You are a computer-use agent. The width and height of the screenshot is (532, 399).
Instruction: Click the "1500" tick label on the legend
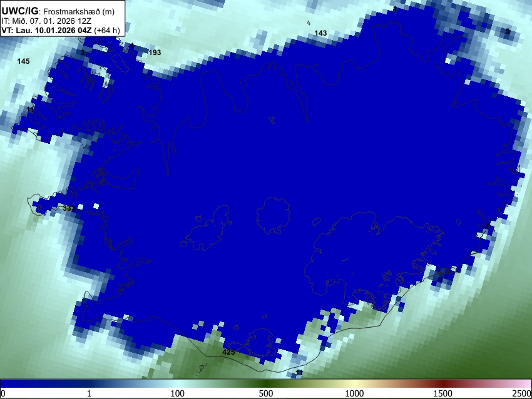click(x=443, y=393)
